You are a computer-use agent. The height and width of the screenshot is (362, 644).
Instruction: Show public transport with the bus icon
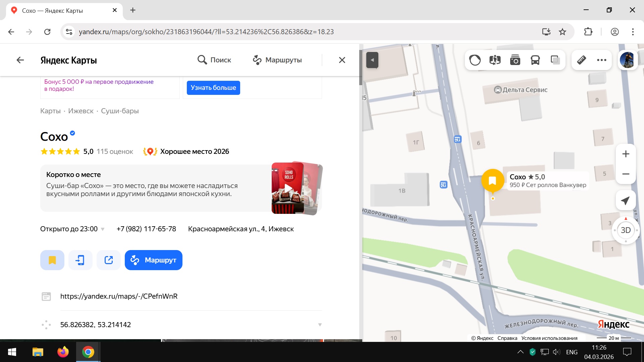click(x=535, y=60)
